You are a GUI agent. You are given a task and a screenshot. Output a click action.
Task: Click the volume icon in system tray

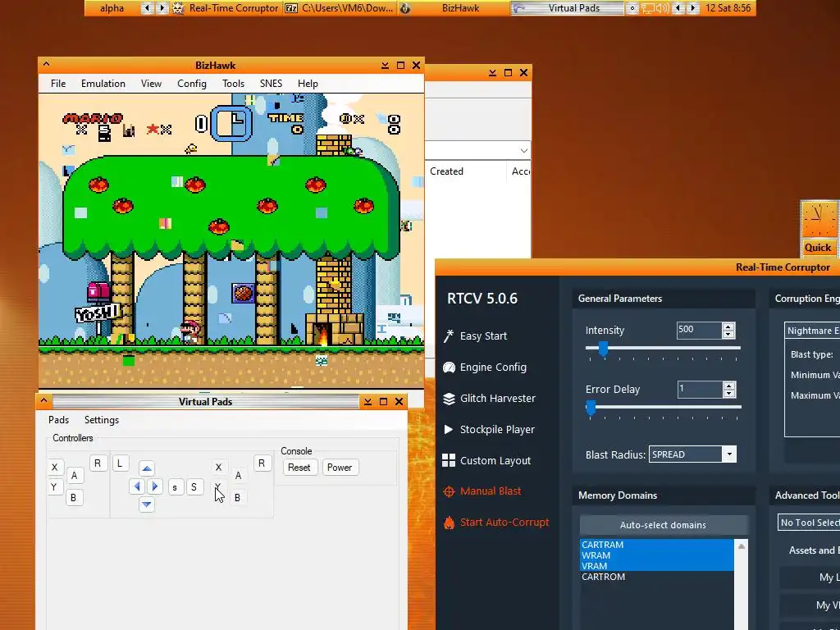(662, 8)
